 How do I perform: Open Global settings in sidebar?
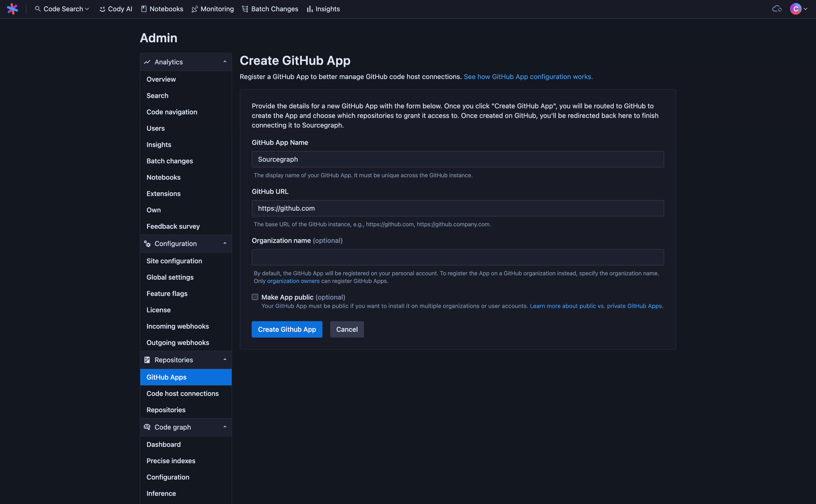click(186, 277)
